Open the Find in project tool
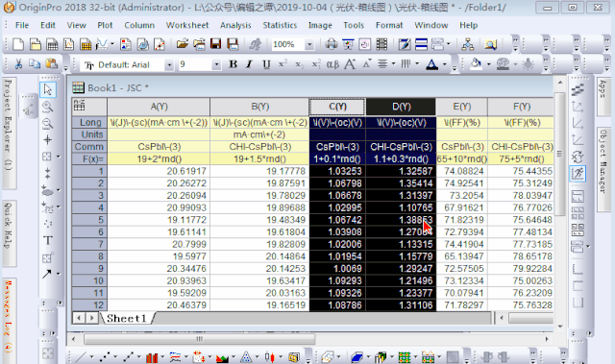Screen dimensions: 615x364 click(490, 44)
